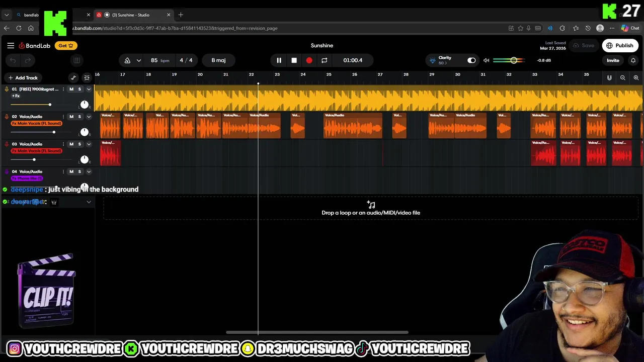Open the BandLab hamburger menu
Viewport: 644px width, 362px height.
pos(11,46)
